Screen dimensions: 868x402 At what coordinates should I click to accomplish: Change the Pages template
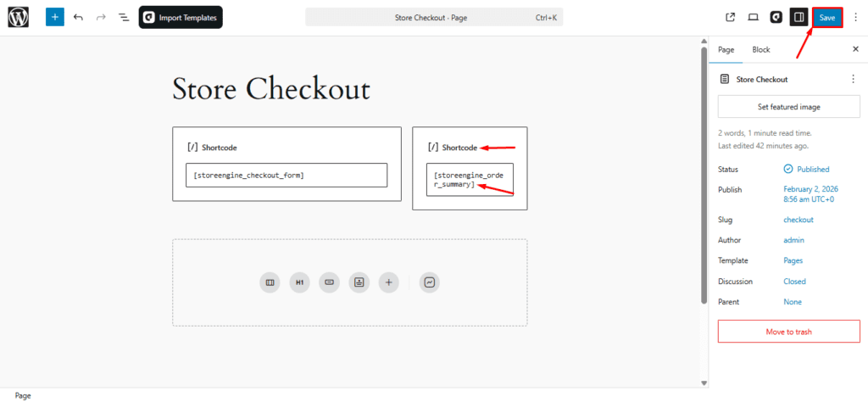coord(793,260)
